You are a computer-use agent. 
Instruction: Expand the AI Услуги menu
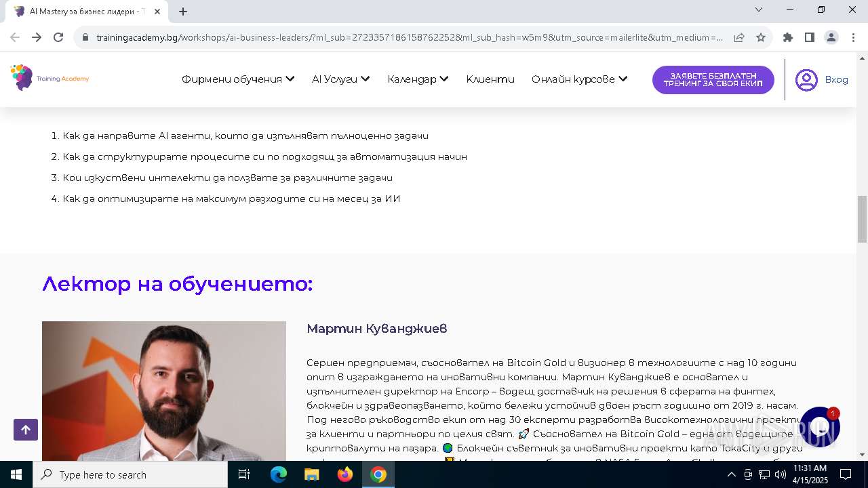click(341, 79)
